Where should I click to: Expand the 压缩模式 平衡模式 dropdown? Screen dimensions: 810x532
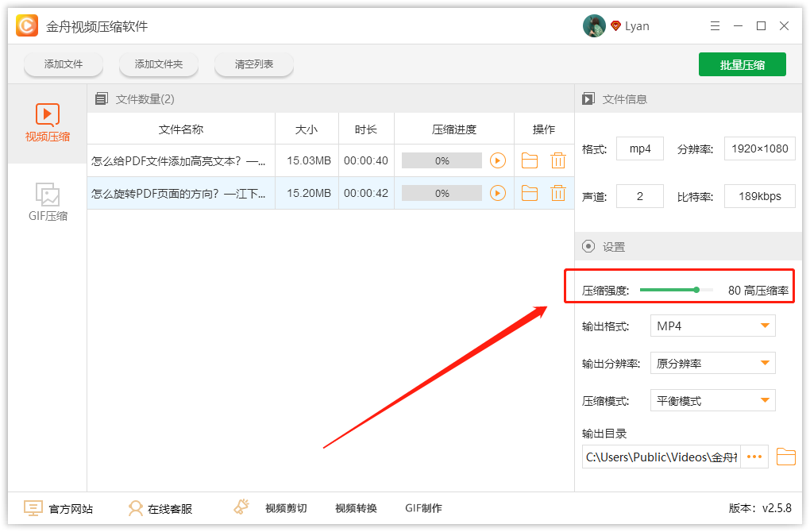[x=713, y=400]
